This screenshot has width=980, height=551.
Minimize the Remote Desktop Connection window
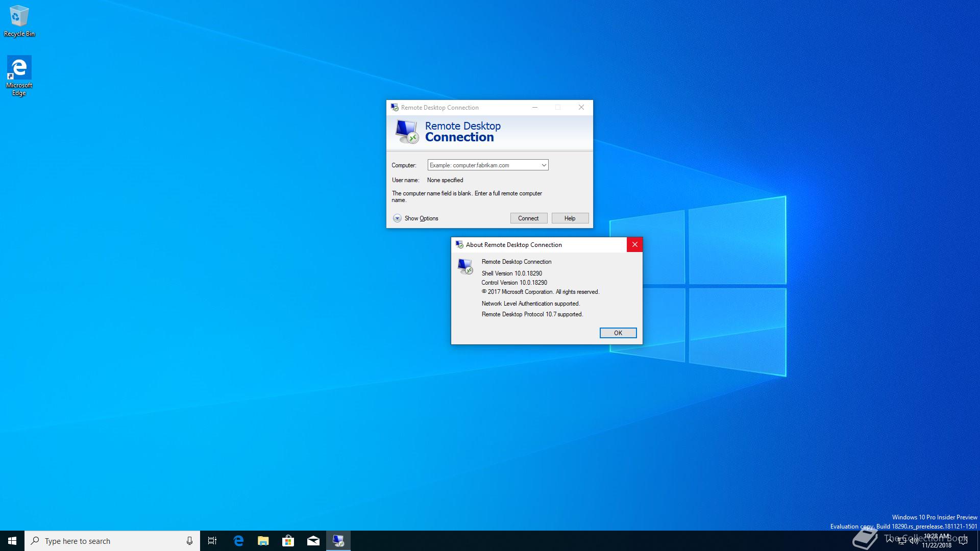(534, 108)
